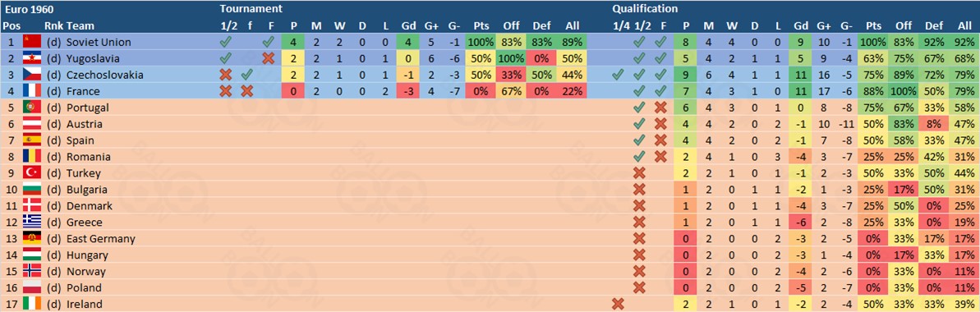980x312 pixels.
Task: Click the tournament Pts column header
Action: [480, 25]
